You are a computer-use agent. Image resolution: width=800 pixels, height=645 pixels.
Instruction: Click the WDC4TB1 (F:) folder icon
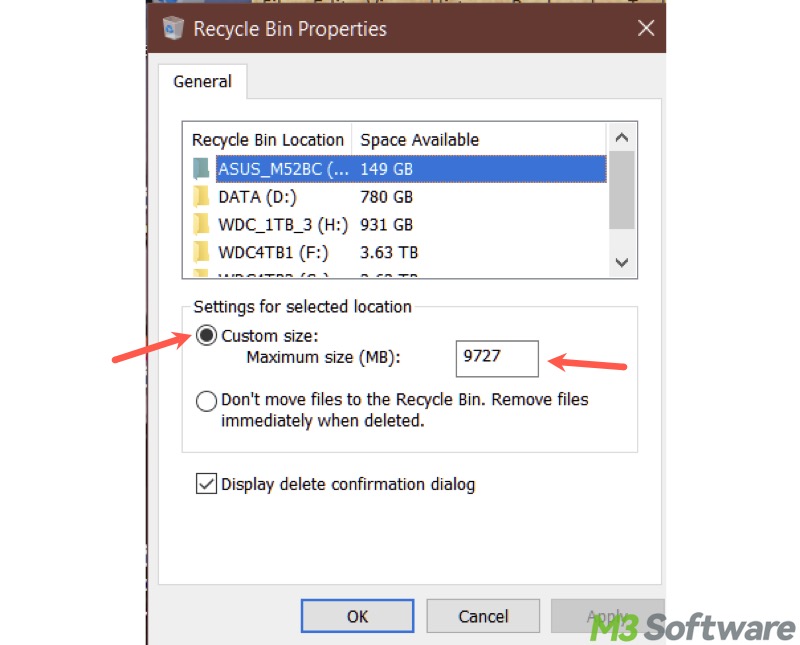(x=201, y=253)
